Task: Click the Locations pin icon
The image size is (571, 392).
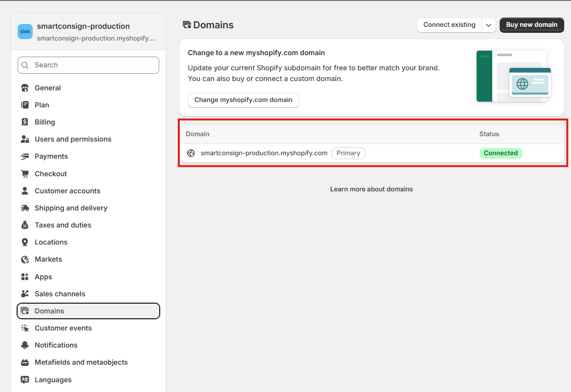Action: click(25, 242)
